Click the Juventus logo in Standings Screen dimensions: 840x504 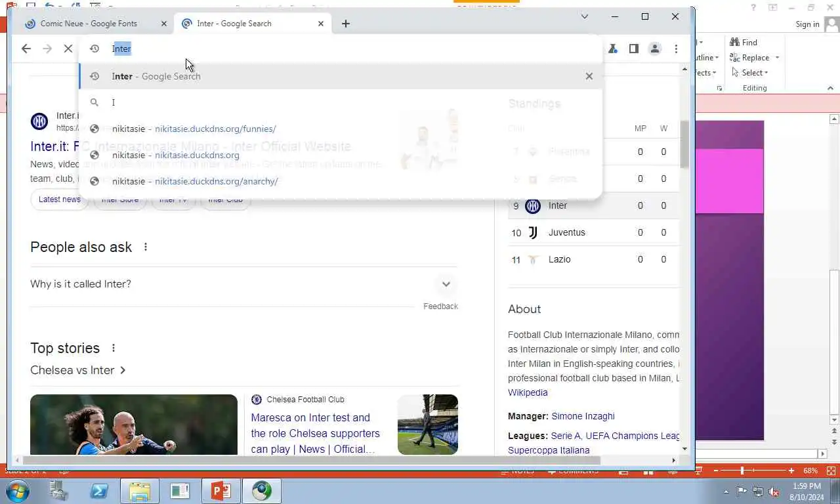[533, 232]
